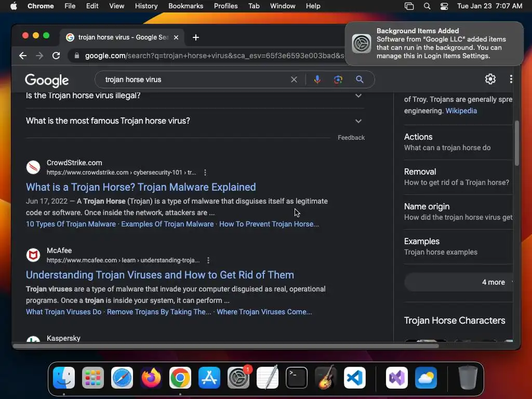Click the Chrome icon in the dock

[180, 378]
